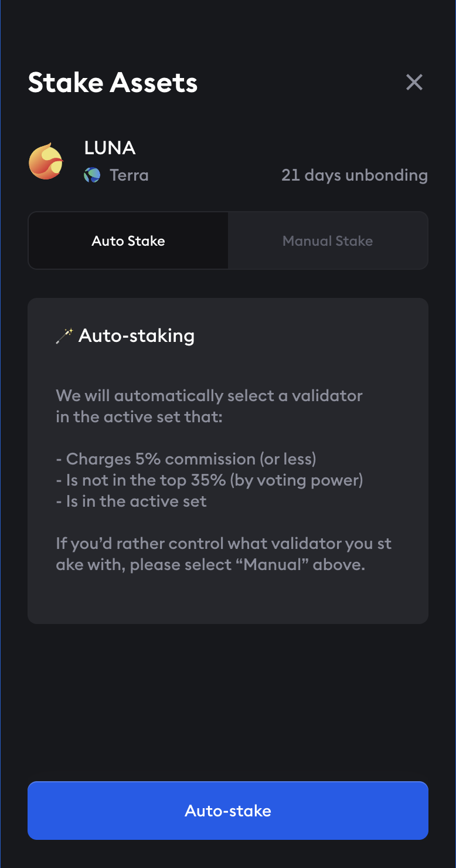Click the 'Charges 5% commission' line
The width and height of the screenshot is (456, 868).
[186, 459]
